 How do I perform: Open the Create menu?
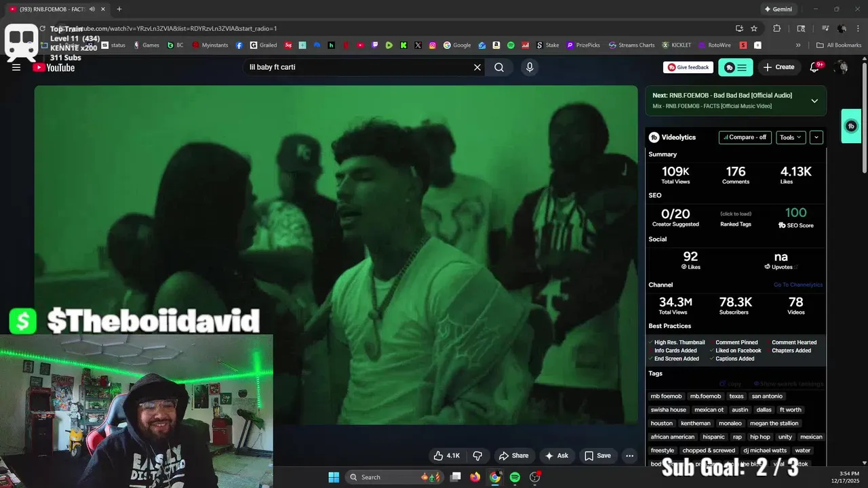click(x=778, y=67)
